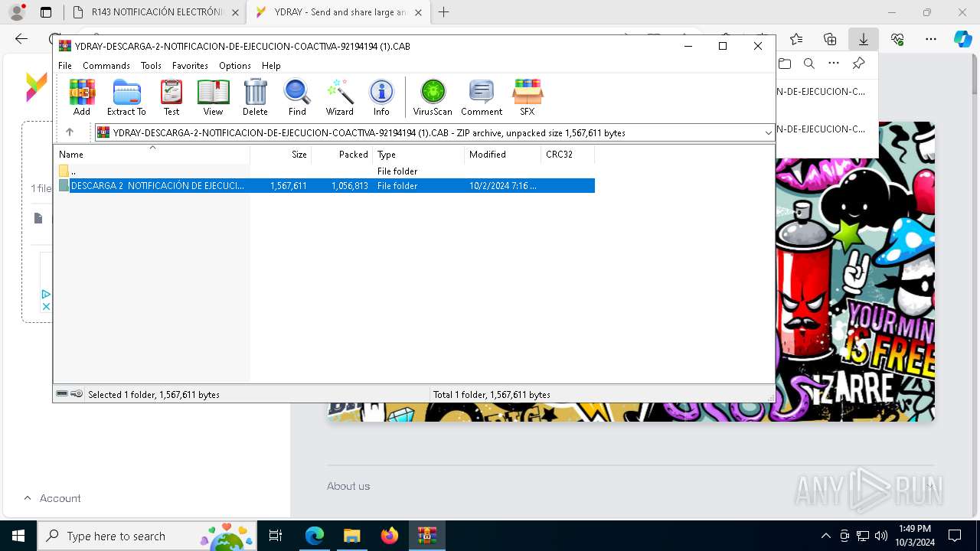Open the Commands menu

106,66
